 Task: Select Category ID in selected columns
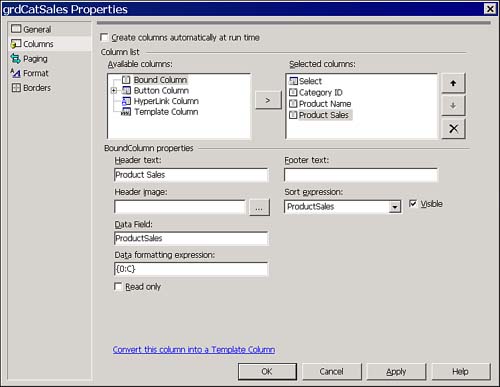(321, 92)
